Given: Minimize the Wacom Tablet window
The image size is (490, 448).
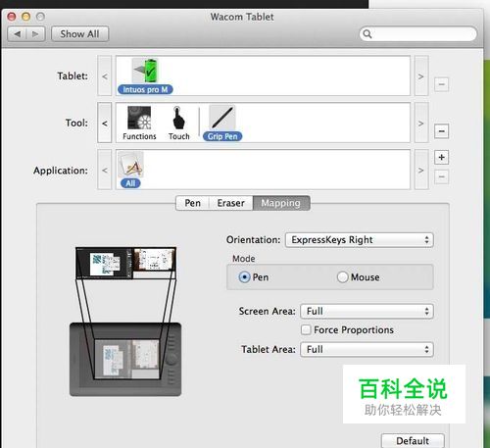Looking at the screenshot, I should pos(25,17).
